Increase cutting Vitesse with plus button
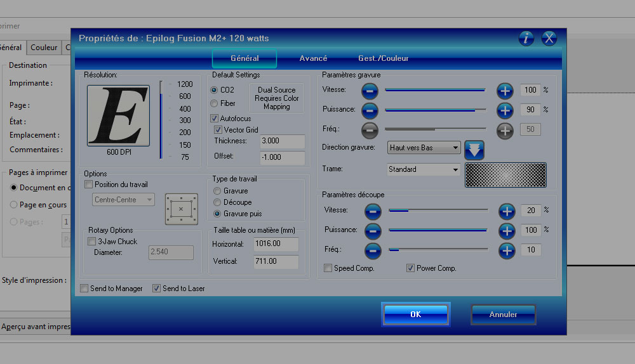Screen dimensions: 635x364 [x=507, y=211]
